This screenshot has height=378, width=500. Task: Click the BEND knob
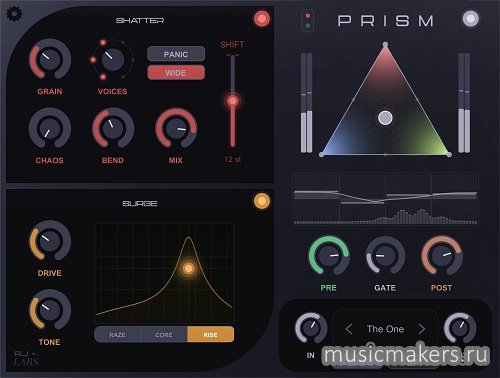coord(113,128)
